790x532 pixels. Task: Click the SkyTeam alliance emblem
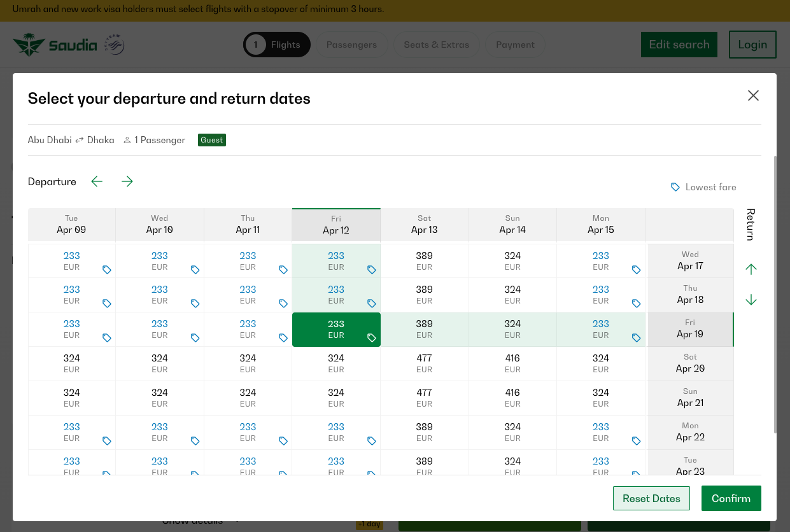click(x=115, y=45)
